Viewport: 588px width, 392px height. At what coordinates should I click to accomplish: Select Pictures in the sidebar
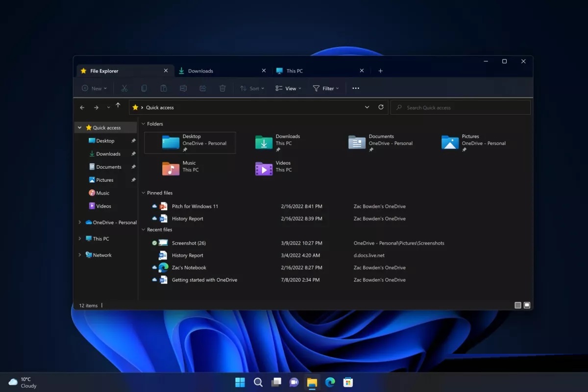click(x=105, y=180)
